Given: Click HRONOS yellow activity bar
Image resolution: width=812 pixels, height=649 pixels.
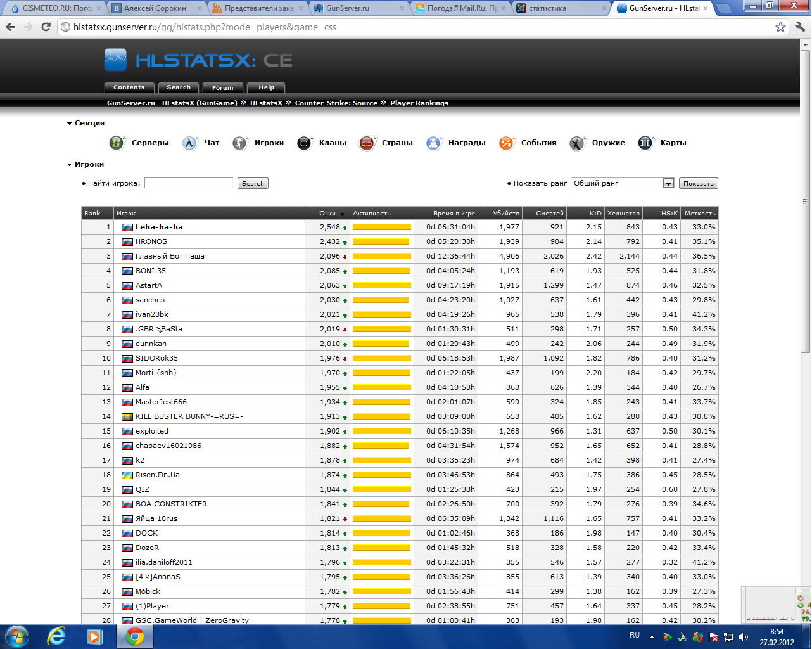Looking at the screenshot, I should [x=381, y=241].
